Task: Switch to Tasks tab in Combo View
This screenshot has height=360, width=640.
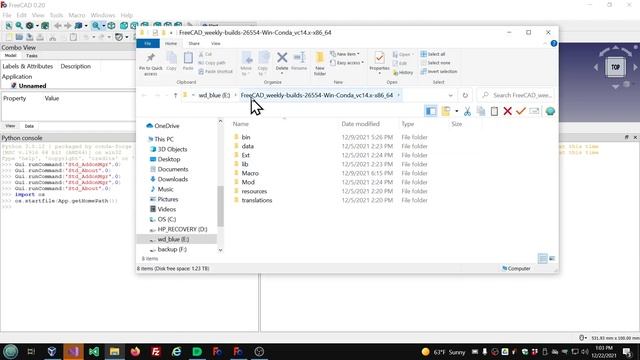Action: pyautogui.click(x=31, y=56)
